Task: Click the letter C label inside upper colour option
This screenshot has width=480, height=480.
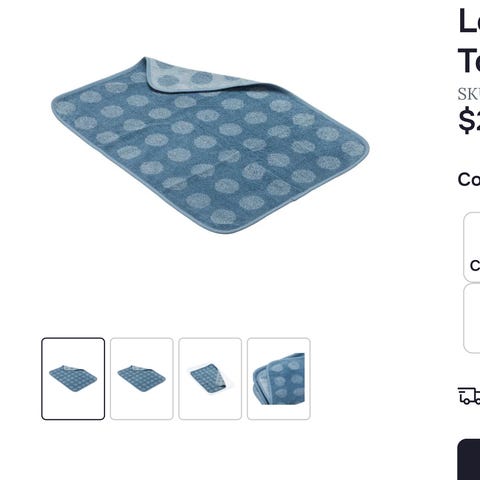Action: tap(475, 266)
